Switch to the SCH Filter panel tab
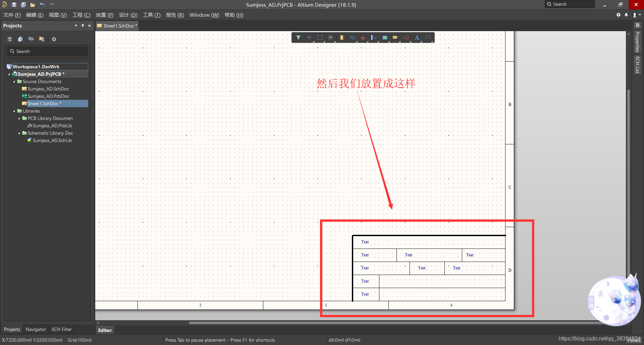 point(61,329)
